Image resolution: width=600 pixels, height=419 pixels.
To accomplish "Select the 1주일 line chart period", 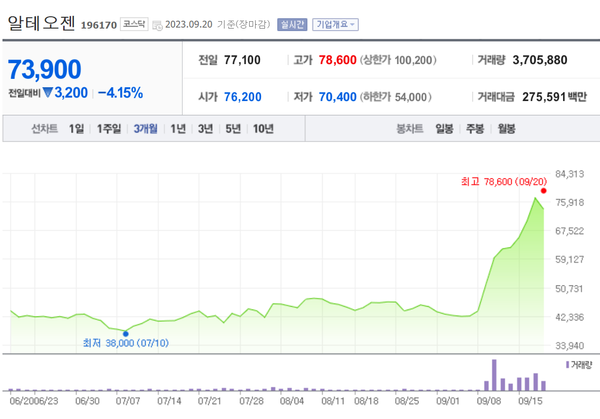I will click(110, 128).
